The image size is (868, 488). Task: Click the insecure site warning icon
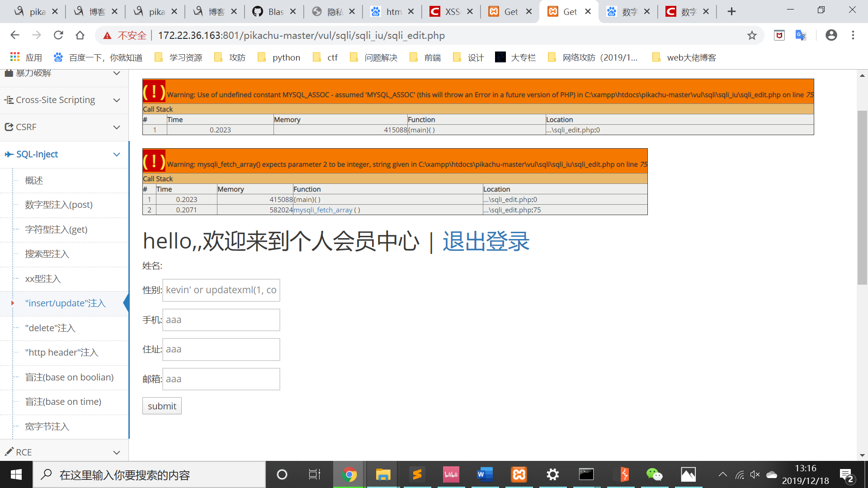coord(108,35)
